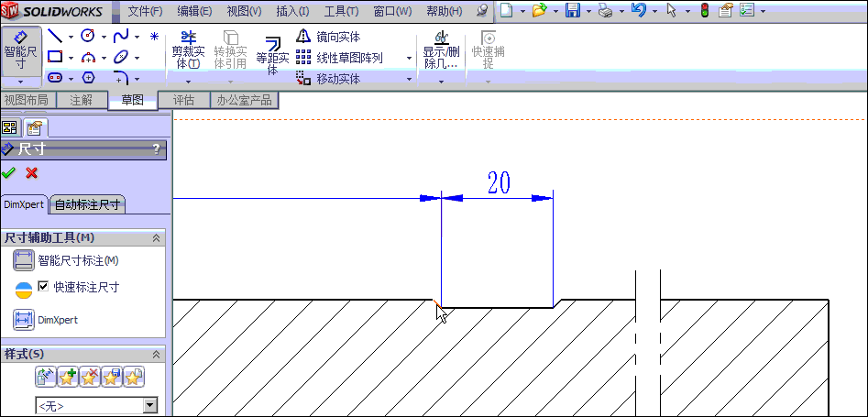Select the Ellipse sketch tool
Screen dimensions: 868x417
pos(121,57)
